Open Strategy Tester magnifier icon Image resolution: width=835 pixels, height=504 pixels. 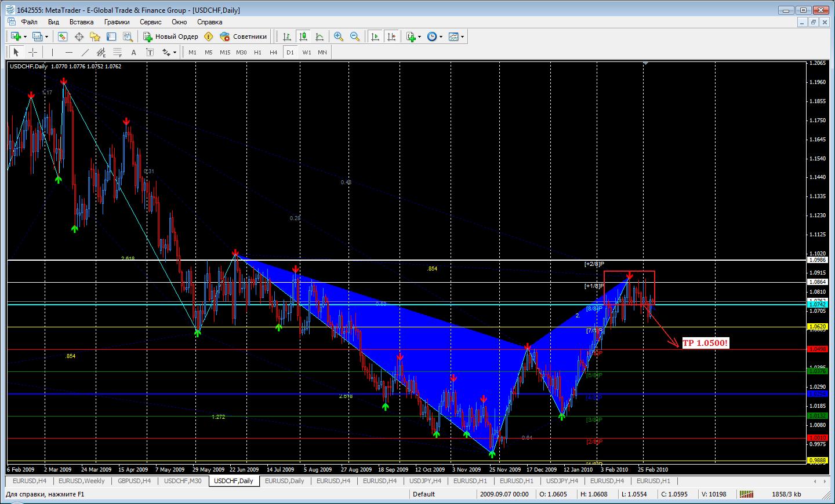[128, 36]
